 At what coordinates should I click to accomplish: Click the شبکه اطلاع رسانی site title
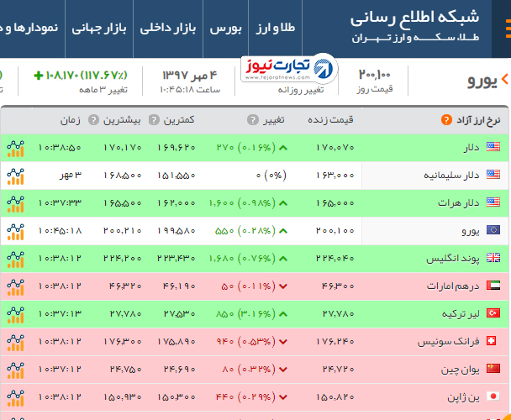tap(414, 18)
